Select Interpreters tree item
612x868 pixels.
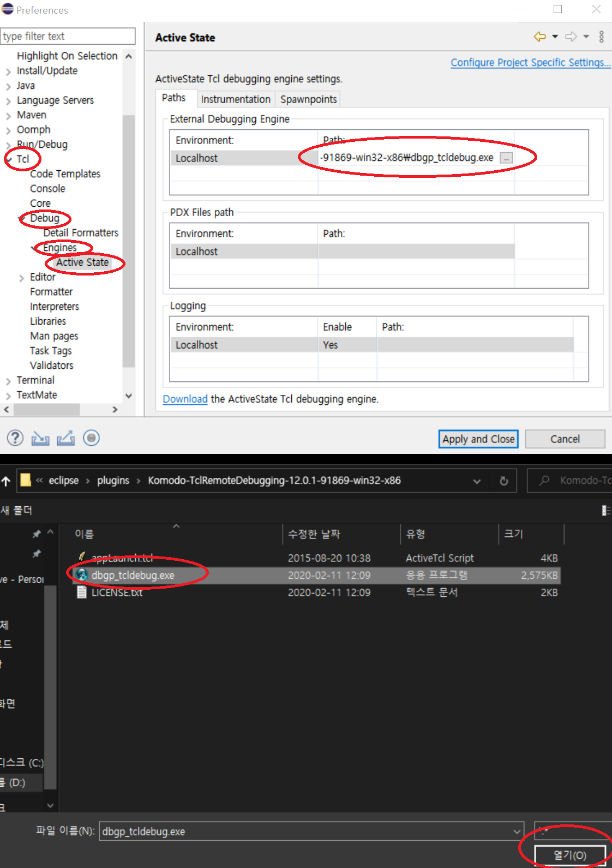[x=55, y=307]
